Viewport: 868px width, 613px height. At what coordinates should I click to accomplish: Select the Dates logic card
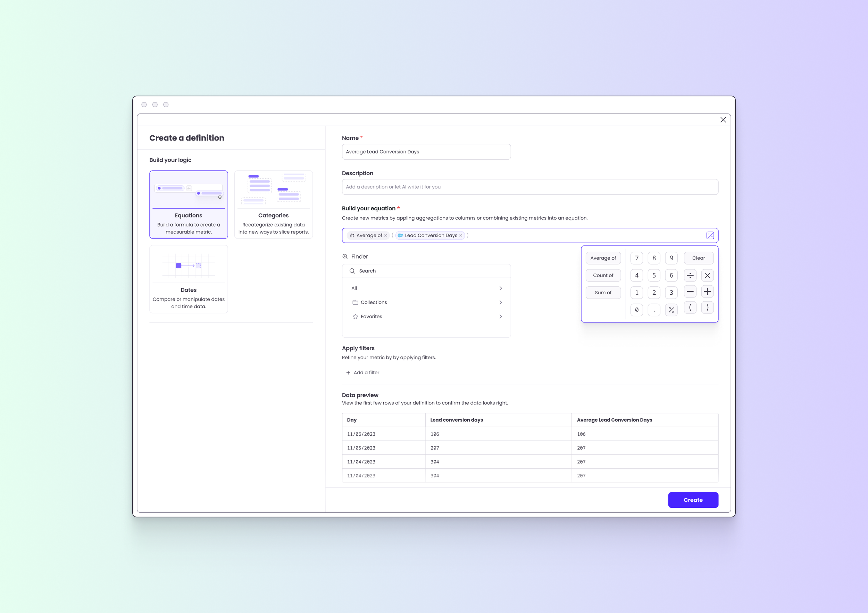(188, 279)
